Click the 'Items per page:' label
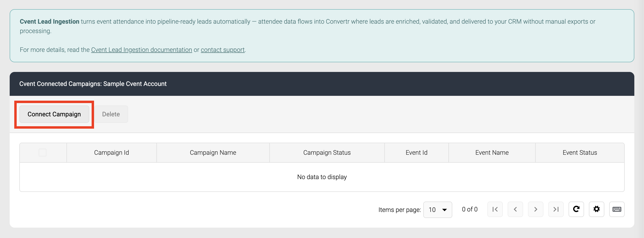Viewport: 644px width, 238px height. [x=400, y=210]
